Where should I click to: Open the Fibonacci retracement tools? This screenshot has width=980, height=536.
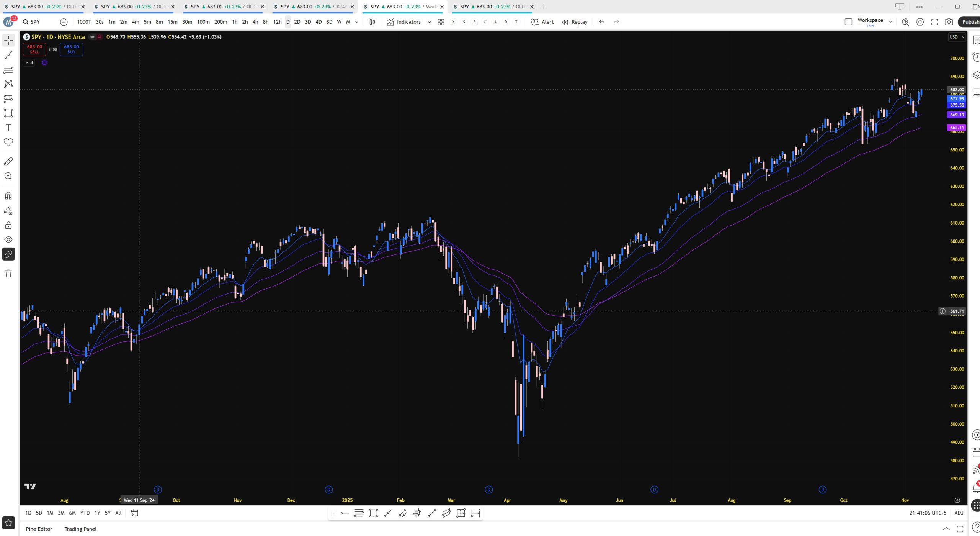[8, 70]
